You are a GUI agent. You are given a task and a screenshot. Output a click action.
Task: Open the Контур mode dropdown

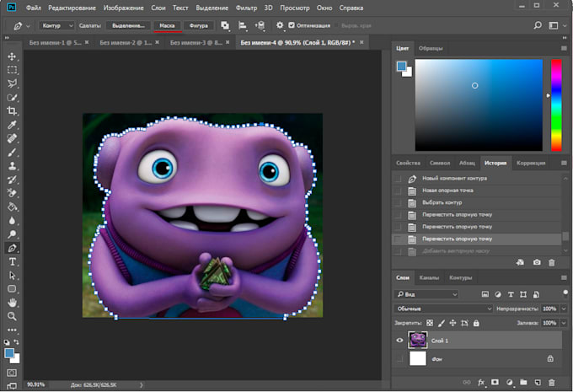coord(56,25)
